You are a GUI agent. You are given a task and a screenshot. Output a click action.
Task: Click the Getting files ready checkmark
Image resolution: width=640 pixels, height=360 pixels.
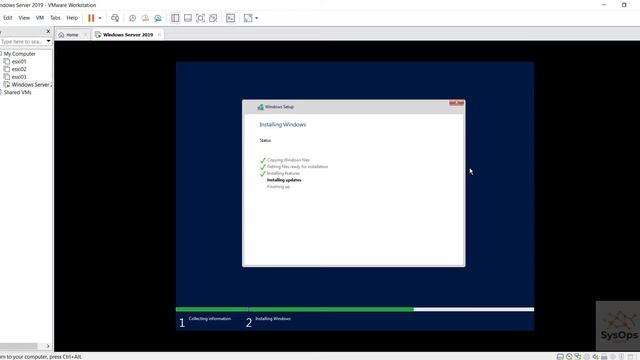[263, 167]
